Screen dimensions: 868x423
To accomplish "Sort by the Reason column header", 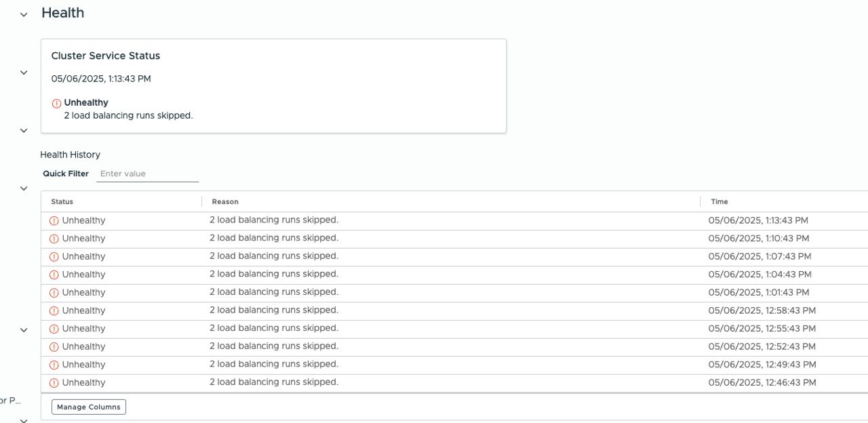I will tap(225, 201).
